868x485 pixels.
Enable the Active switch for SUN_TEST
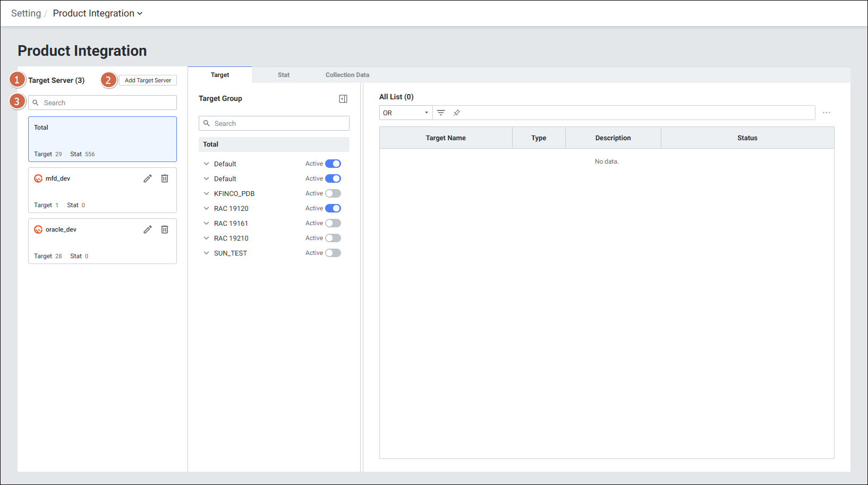[x=333, y=253]
